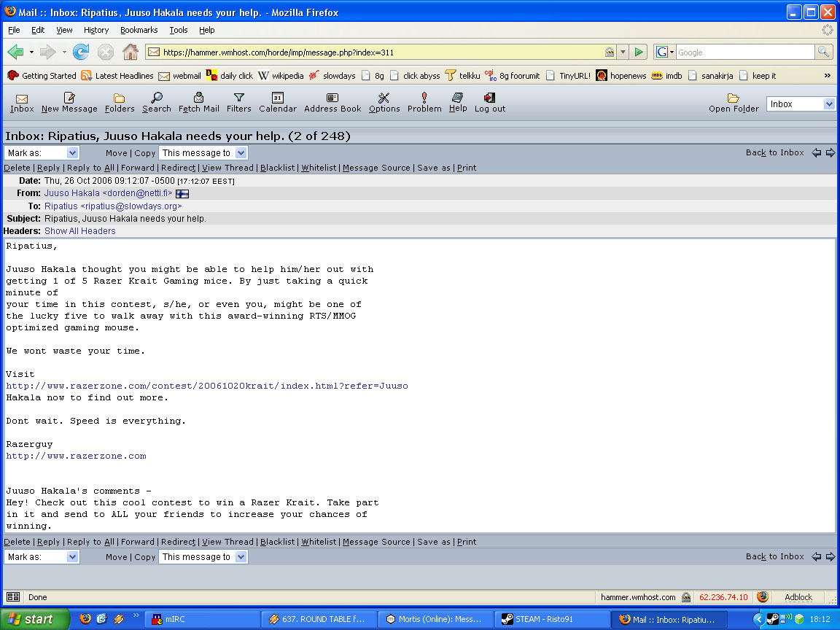Open the Folders icon in mail toolbar

(120, 103)
